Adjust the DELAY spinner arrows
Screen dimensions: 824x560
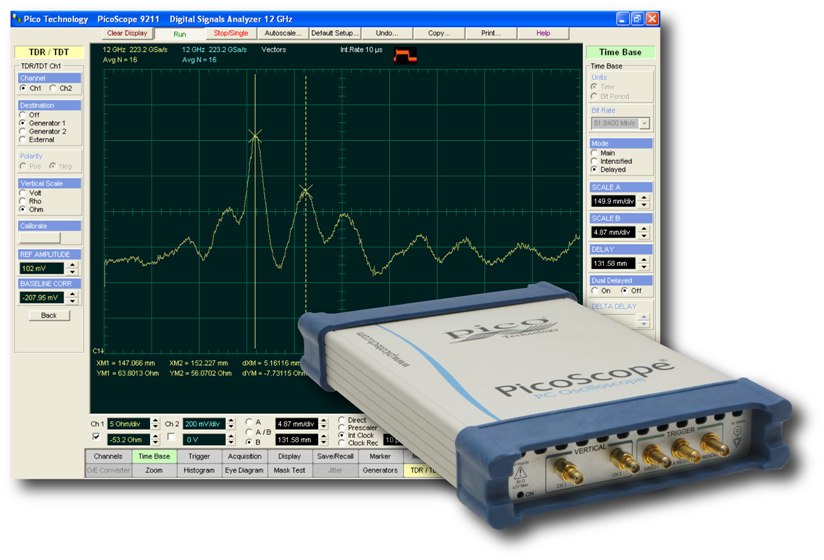645,264
